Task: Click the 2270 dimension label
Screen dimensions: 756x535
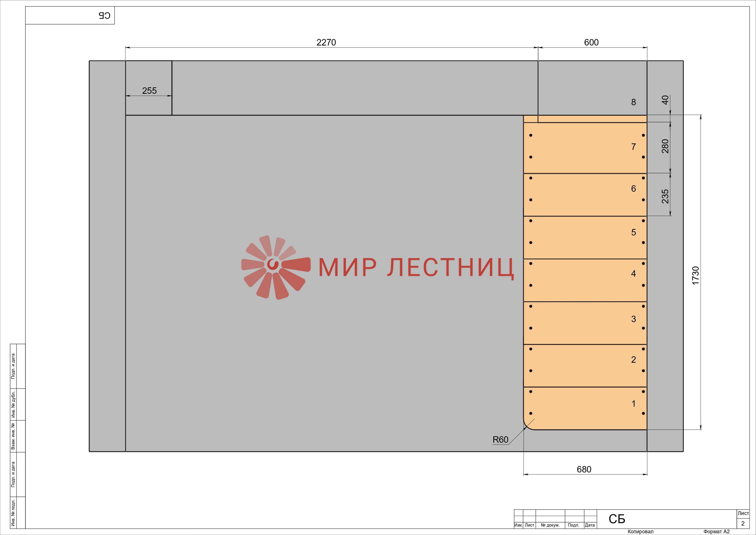Action: (326, 42)
